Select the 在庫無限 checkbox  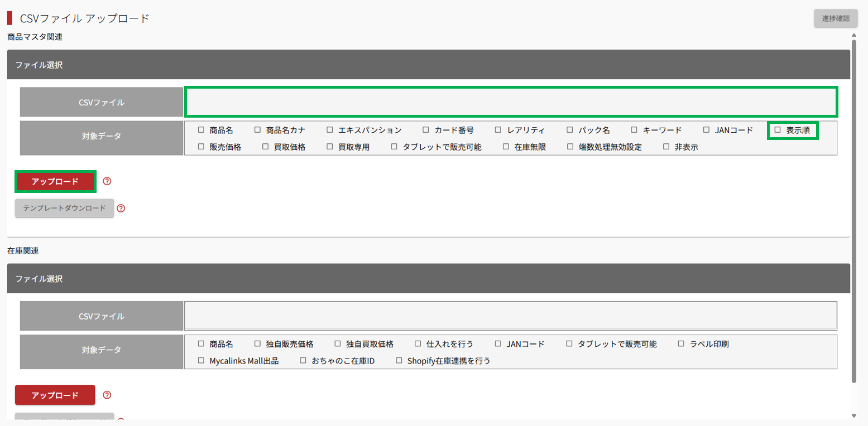pyautogui.click(x=506, y=147)
